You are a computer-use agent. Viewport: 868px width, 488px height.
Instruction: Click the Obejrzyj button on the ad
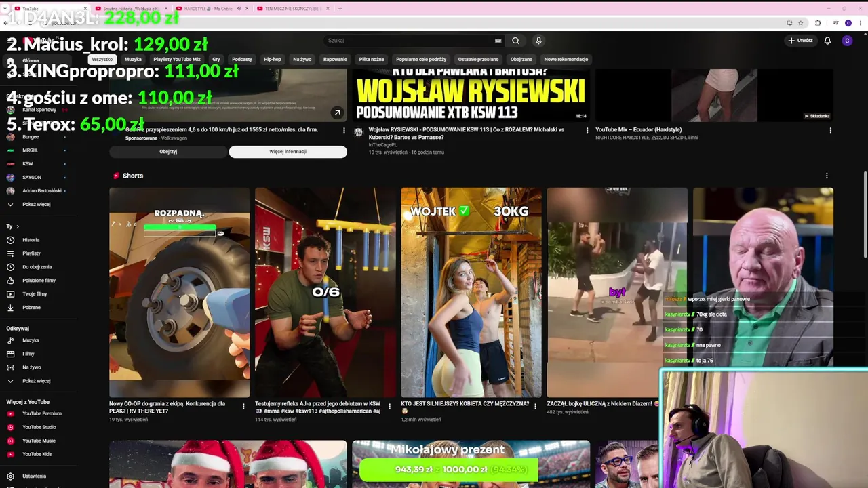click(x=168, y=152)
